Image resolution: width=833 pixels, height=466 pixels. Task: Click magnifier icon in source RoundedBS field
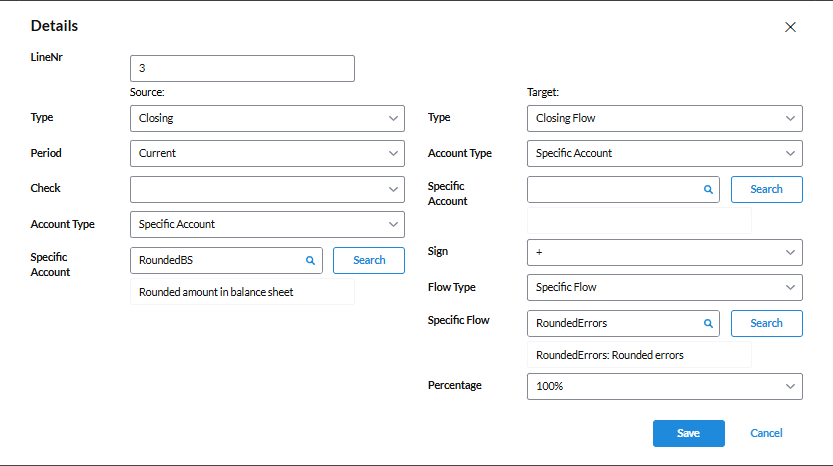click(x=310, y=260)
